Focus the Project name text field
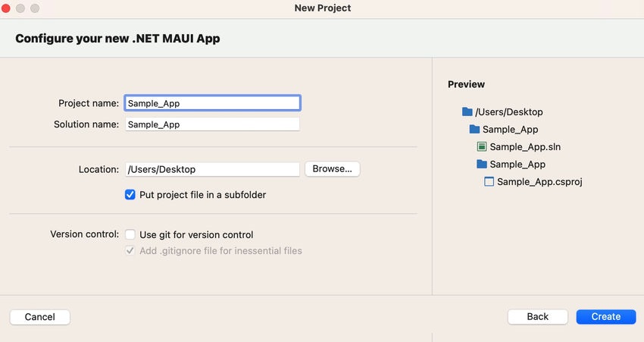 point(212,103)
